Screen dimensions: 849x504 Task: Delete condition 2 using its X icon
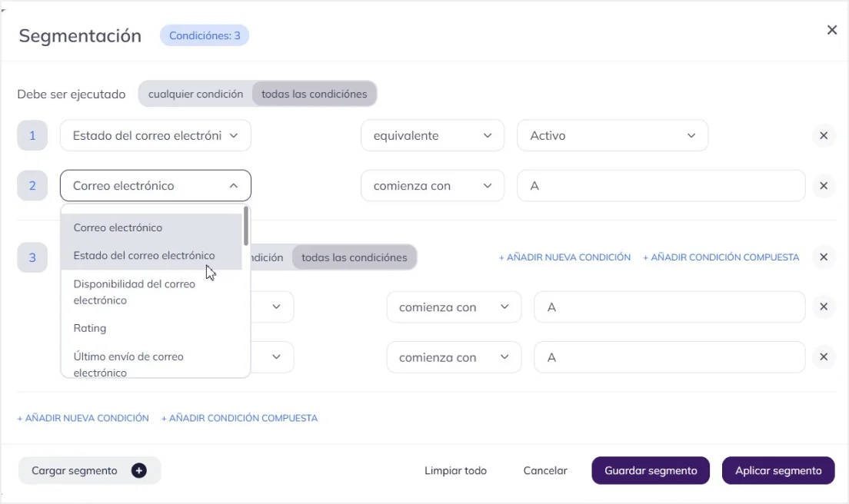point(824,186)
